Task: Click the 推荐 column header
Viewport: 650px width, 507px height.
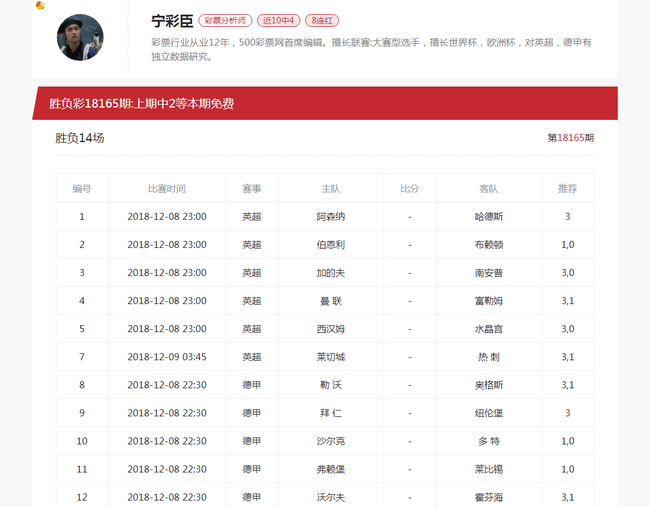Action: [568, 189]
